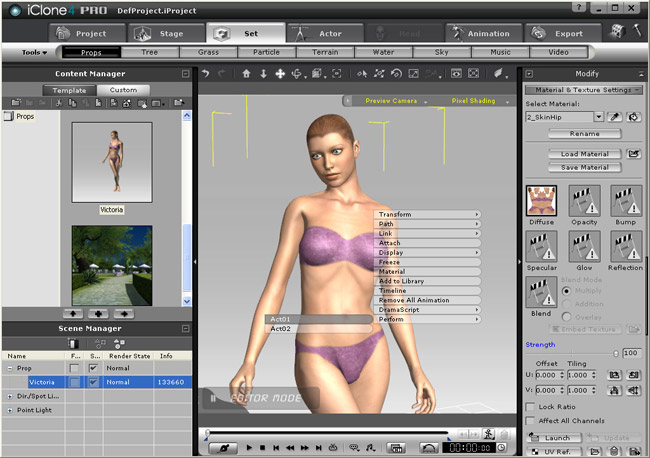Select the Move (pan) camera tool
Image resolution: width=650 pixels, height=458 pixels.
pyautogui.click(x=280, y=74)
